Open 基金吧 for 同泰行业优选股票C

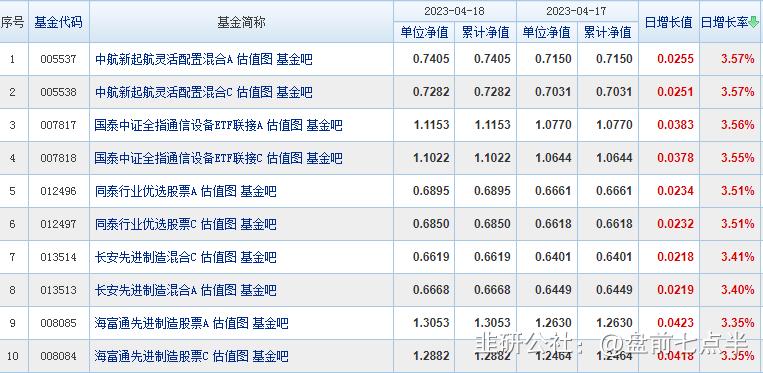(258, 224)
